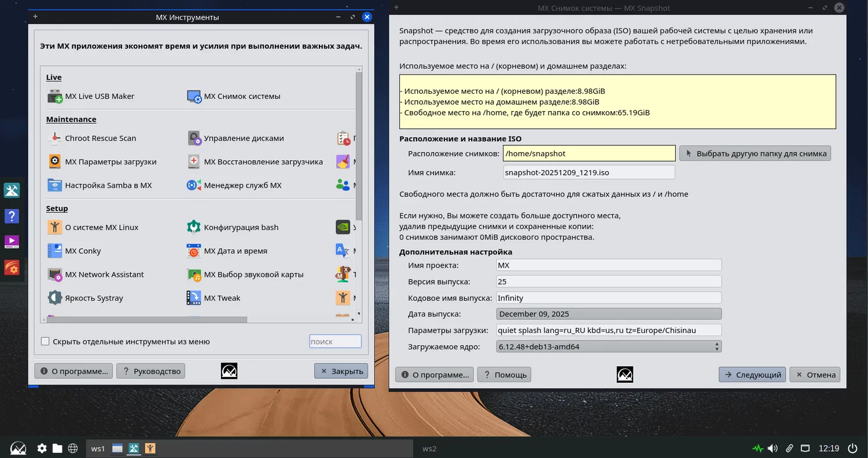Open Конфигурация bash tool
868x458 pixels.
[x=233, y=227]
